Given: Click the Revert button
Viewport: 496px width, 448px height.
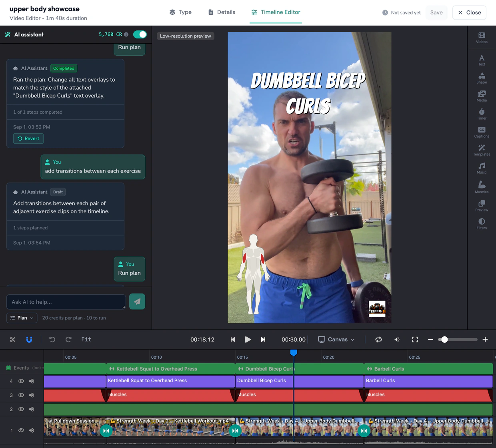Looking at the screenshot, I should (x=28, y=139).
